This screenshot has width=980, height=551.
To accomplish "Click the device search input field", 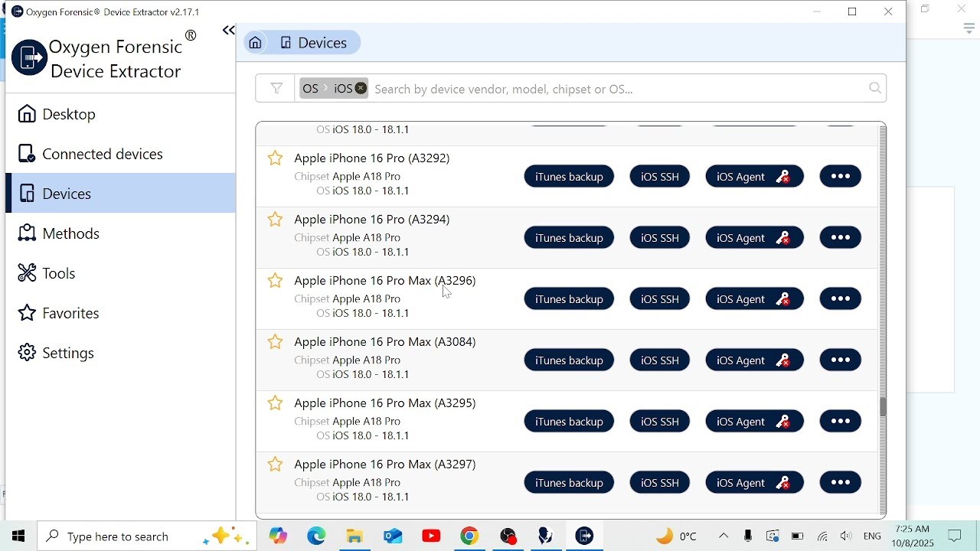I will tap(619, 89).
